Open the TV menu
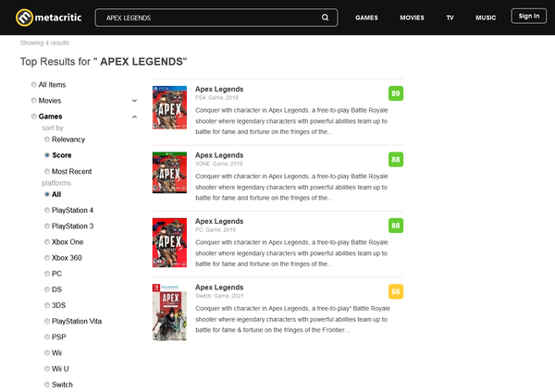 [x=450, y=18]
